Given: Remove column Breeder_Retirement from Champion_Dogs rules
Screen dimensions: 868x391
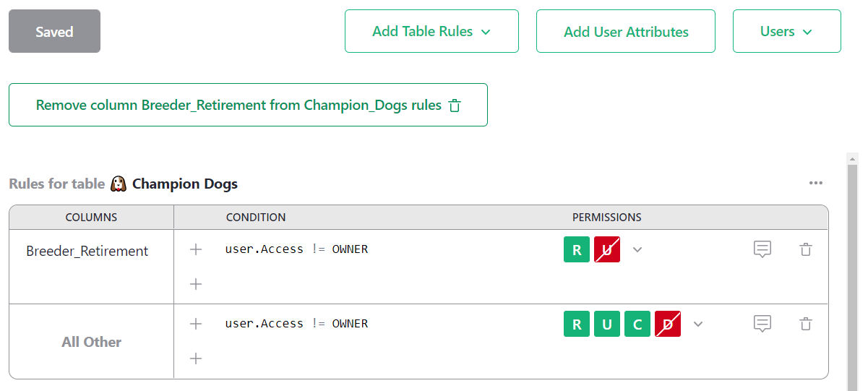Looking at the screenshot, I should pyautogui.click(x=248, y=105).
